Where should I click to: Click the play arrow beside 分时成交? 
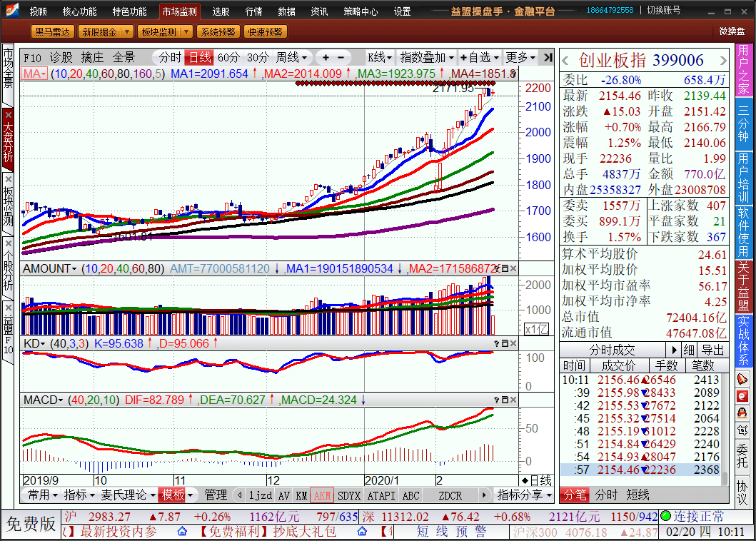(x=674, y=350)
